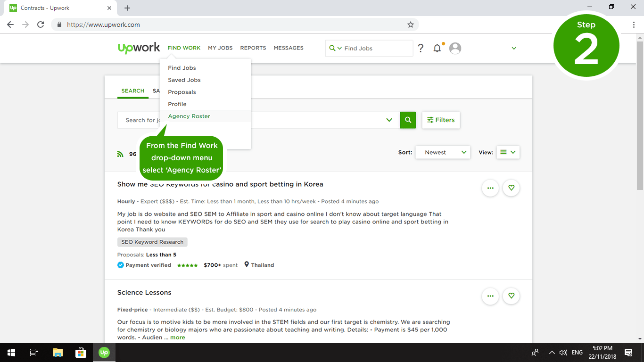The width and height of the screenshot is (644, 362).
Task: Select the Upwork icon in the taskbar
Action: point(104,352)
